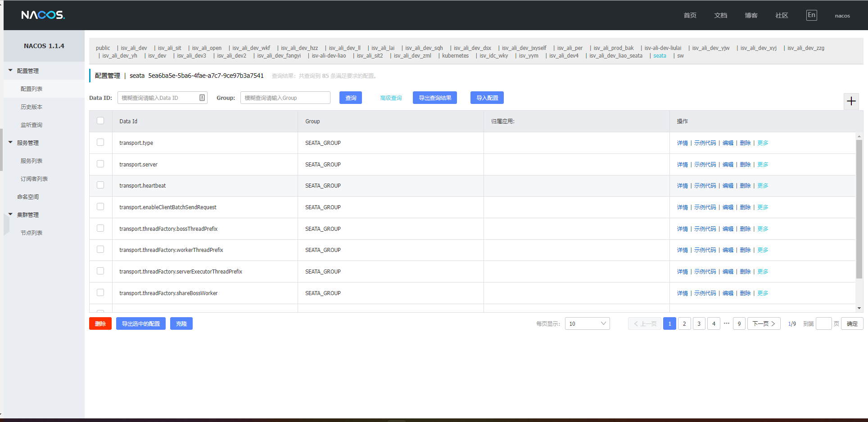Click the Data ID input field icon
Screen dimensions: 868x422
click(x=202, y=98)
